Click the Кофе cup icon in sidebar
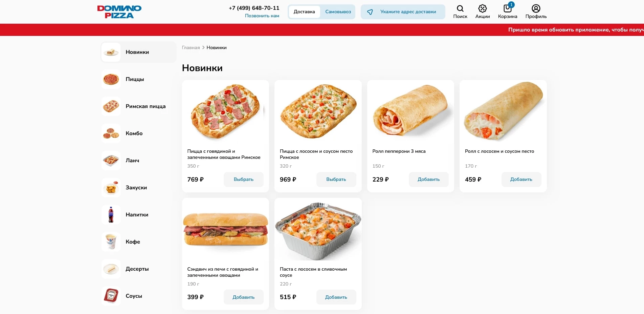The image size is (644, 314). 111,242
